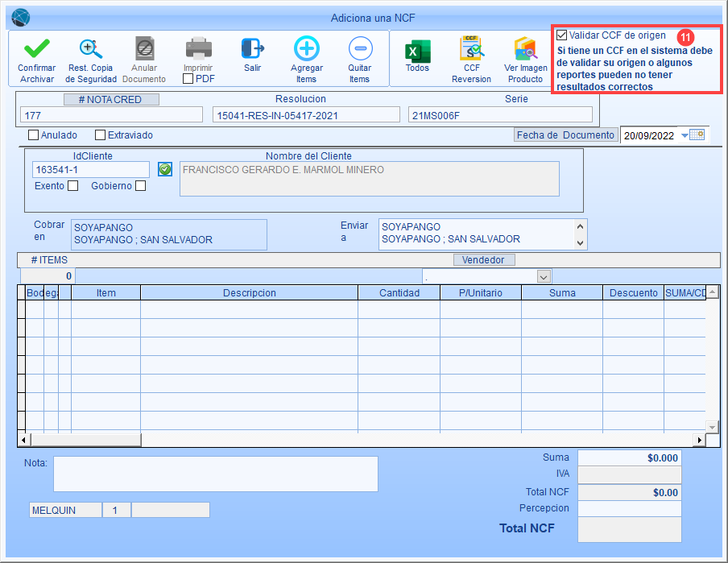Click the document date field 20/09/2022
The image size is (728, 563).
coord(649,135)
